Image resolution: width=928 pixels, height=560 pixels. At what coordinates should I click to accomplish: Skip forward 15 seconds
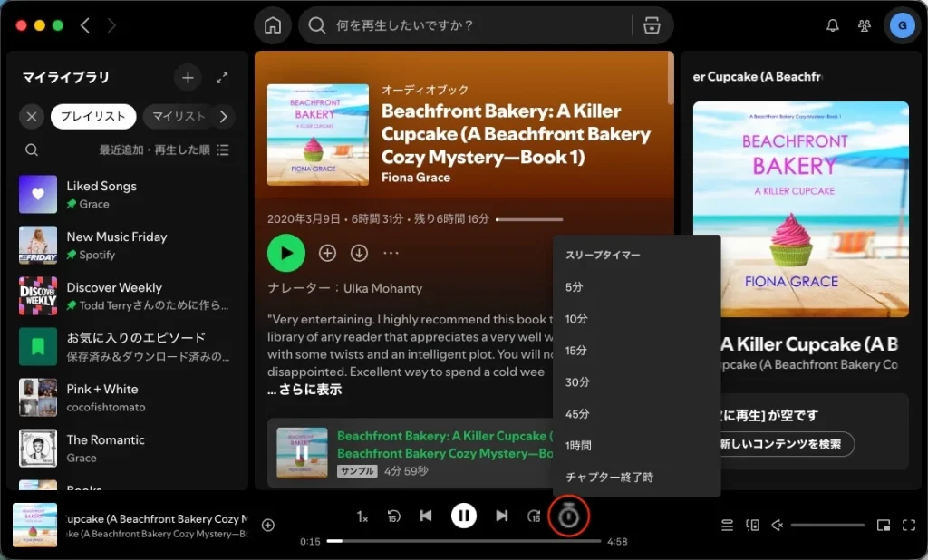tap(534, 517)
